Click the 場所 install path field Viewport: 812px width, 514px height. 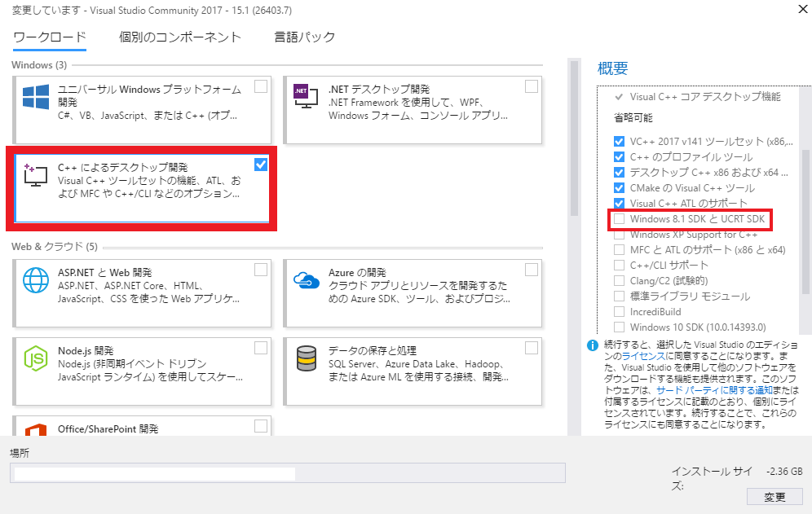pos(288,473)
